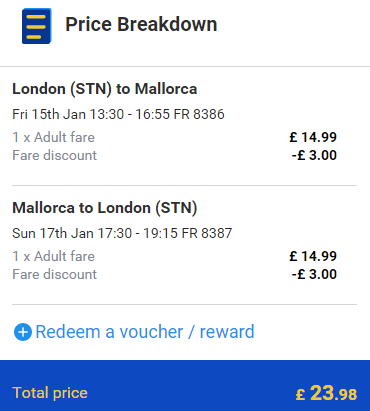Screen dimensions: 370x411
Task: Click the Price Breakdown list icon
Action: click(x=37, y=26)
